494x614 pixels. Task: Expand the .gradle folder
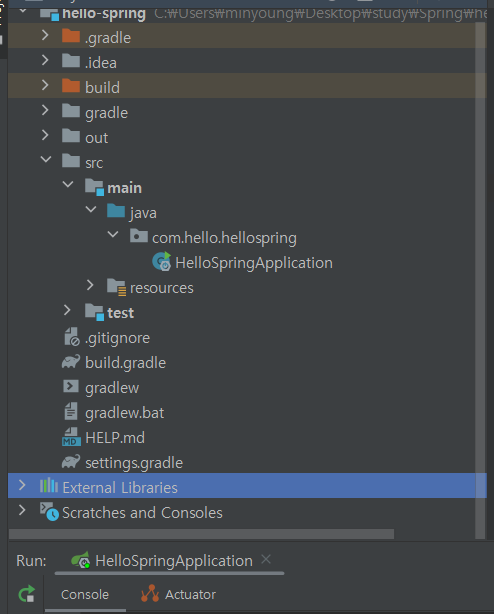click(x=45, y=35)
